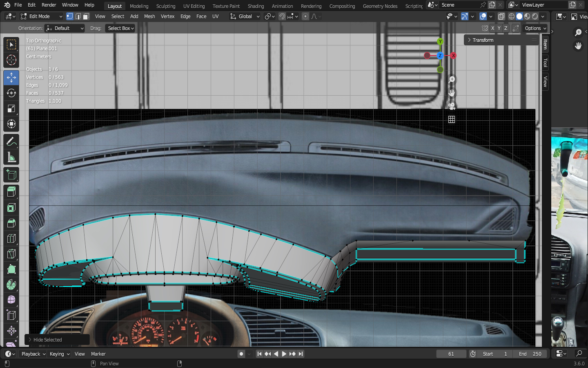Select the Rotate tool
This screenshot has width=588, height=368.
tap(11, 93)
